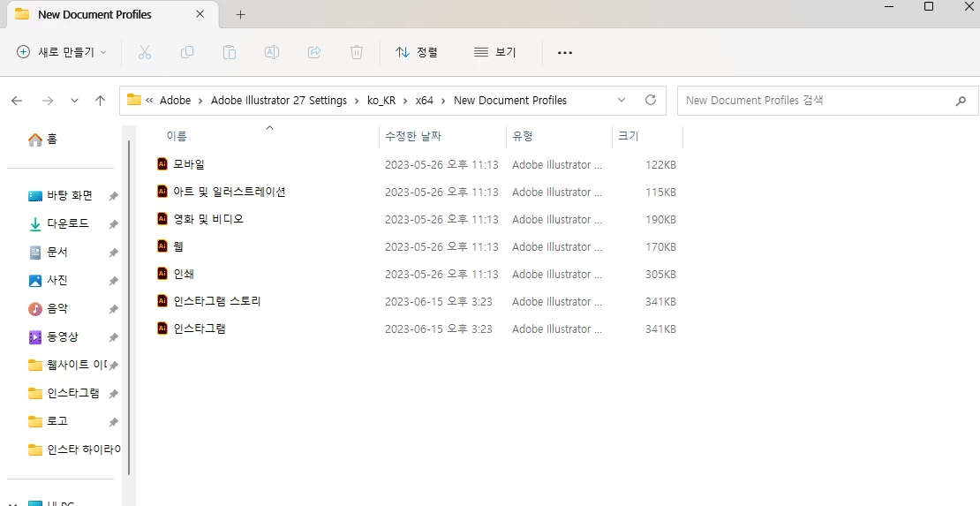
Task: Select the 영화 및 비디오 file name
Action: (x=208, y=219)
